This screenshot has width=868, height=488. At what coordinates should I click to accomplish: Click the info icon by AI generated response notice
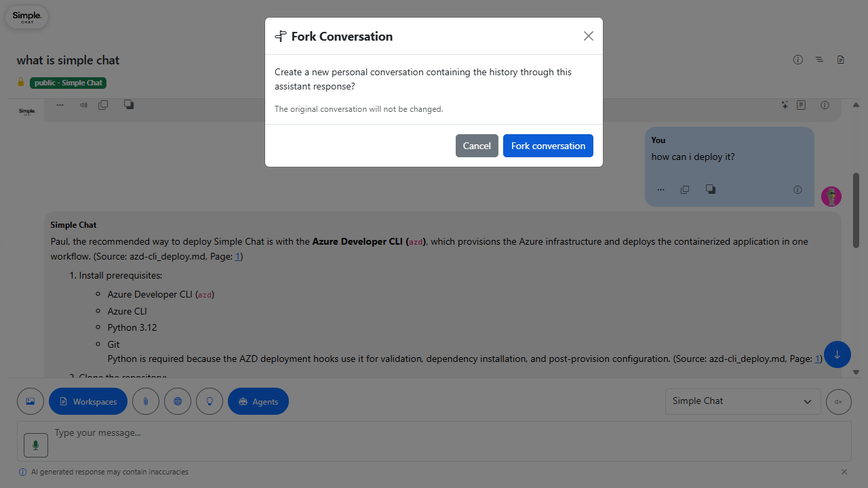tap(23, 472)
